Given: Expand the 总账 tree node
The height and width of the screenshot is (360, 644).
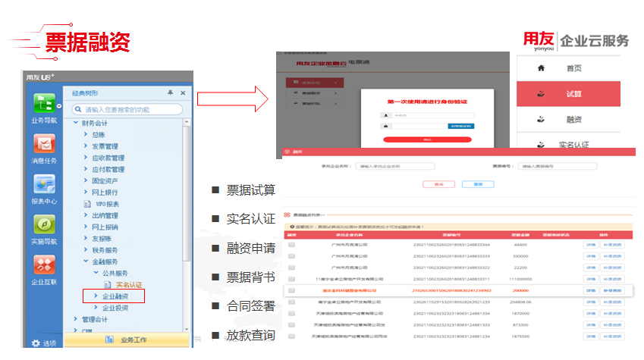Looking at the screenshot, I should click(x=86, y=134).
